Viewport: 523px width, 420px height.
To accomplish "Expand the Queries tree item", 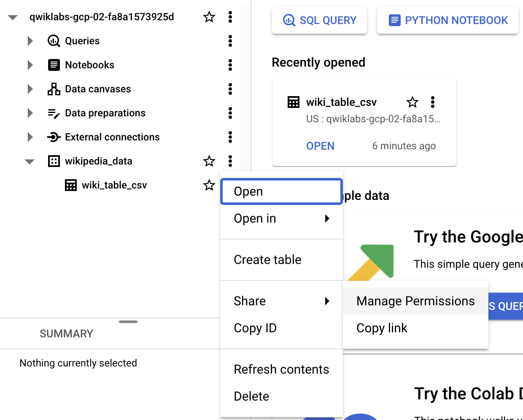I will click(30, 41).
